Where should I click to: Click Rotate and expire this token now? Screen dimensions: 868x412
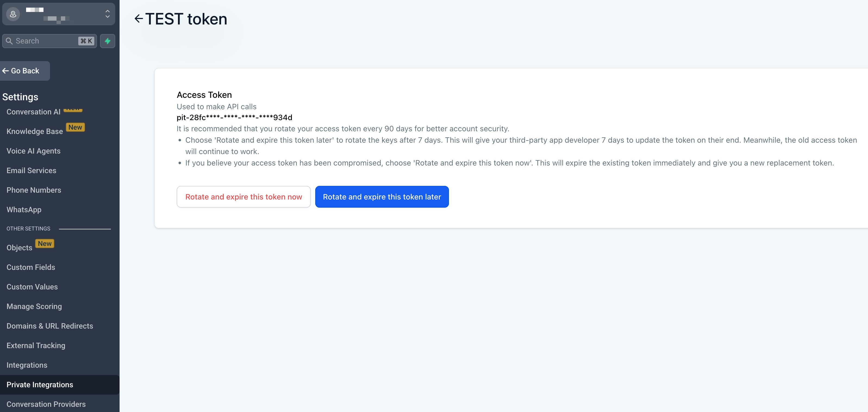[243, 197]
